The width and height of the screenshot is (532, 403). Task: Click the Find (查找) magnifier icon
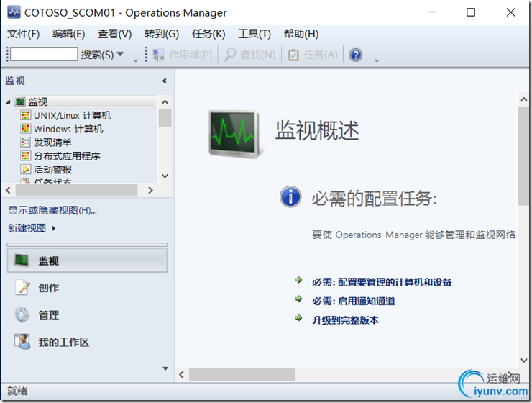[230, 55]
